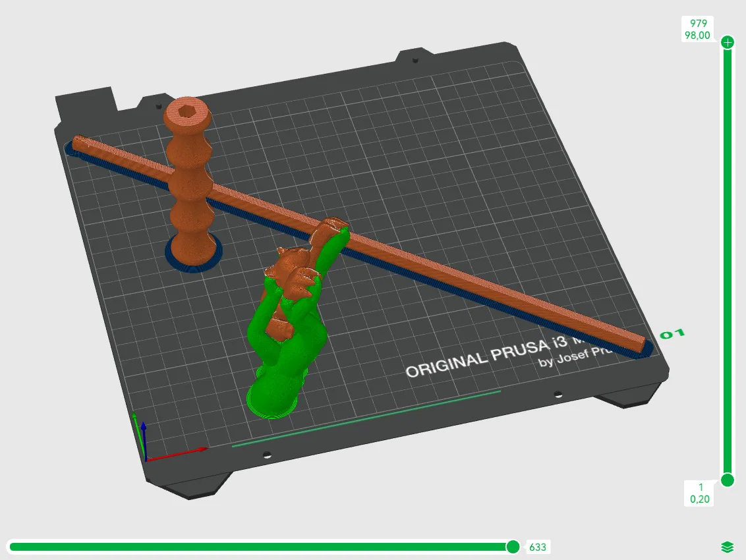Click the bottom layer value label 1 0,20
This screenshot has width=746, height=560.
click(699, 493)
